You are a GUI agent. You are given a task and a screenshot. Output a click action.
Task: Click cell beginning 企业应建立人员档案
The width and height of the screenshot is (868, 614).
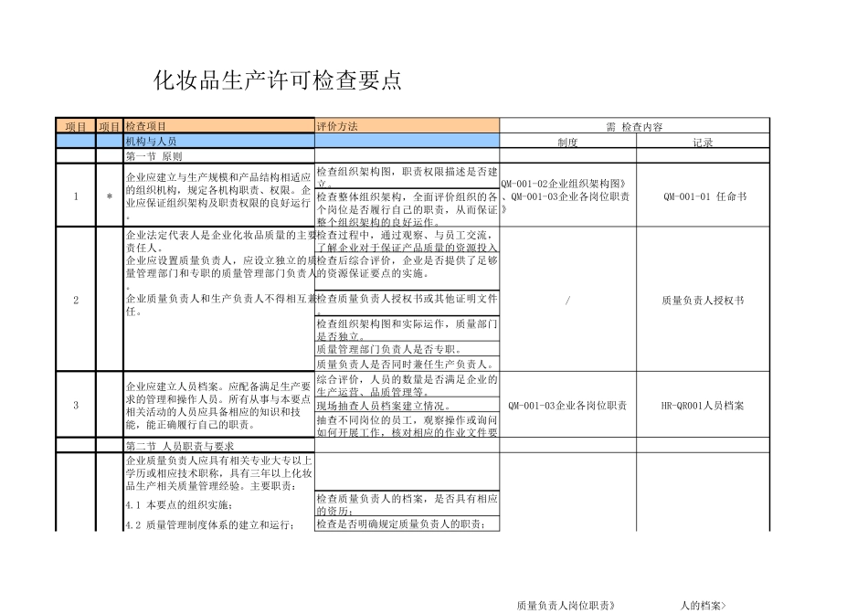[219, 405]
